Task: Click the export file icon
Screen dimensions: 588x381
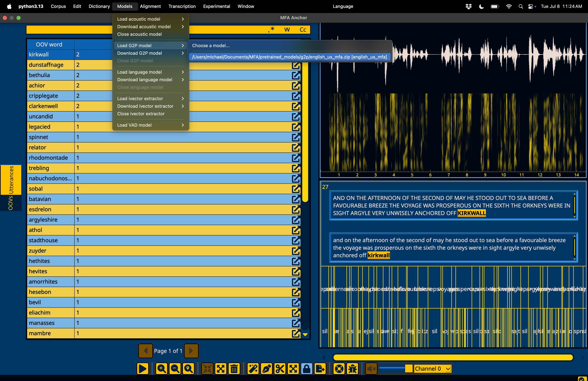Action: [x=320, y=369]
